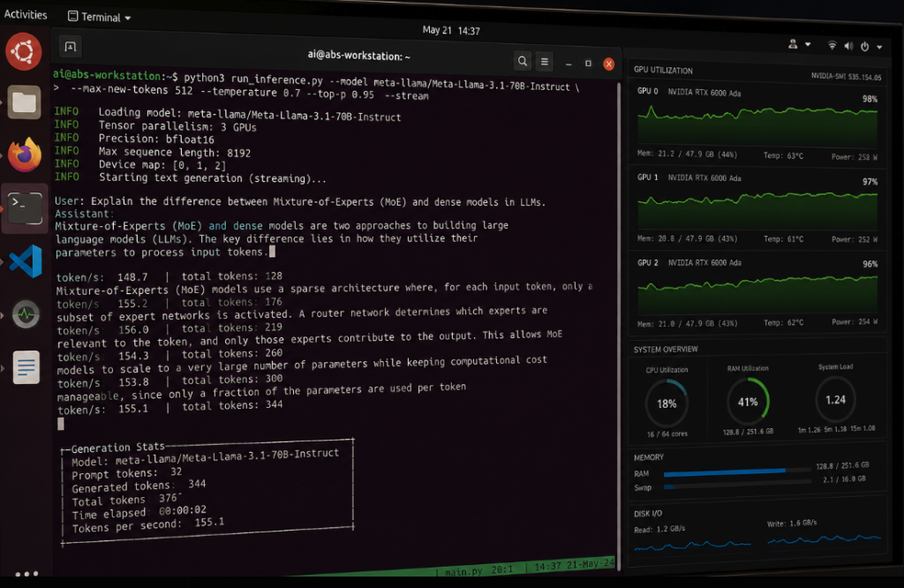Viewport: 904px width, 588px height.
Task: Click the GPU 1 utilization graph
Action: click(757, 210)
